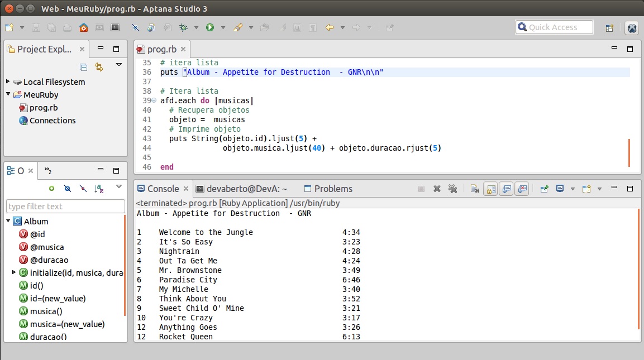Toggle Link with Editor in Project Explorer
This screenshot has height=360, width=644.
[x=99, y=67]
